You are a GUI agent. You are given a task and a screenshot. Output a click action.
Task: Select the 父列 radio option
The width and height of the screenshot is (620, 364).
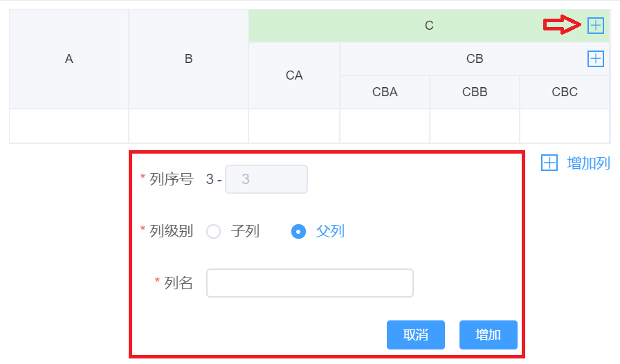[x=298, y=231]
